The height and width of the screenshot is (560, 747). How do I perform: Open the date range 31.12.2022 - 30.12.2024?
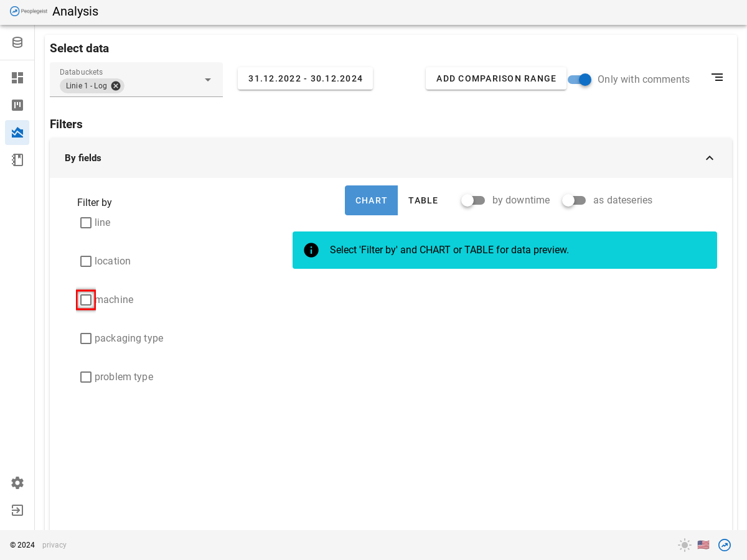(x=305, y=78)
